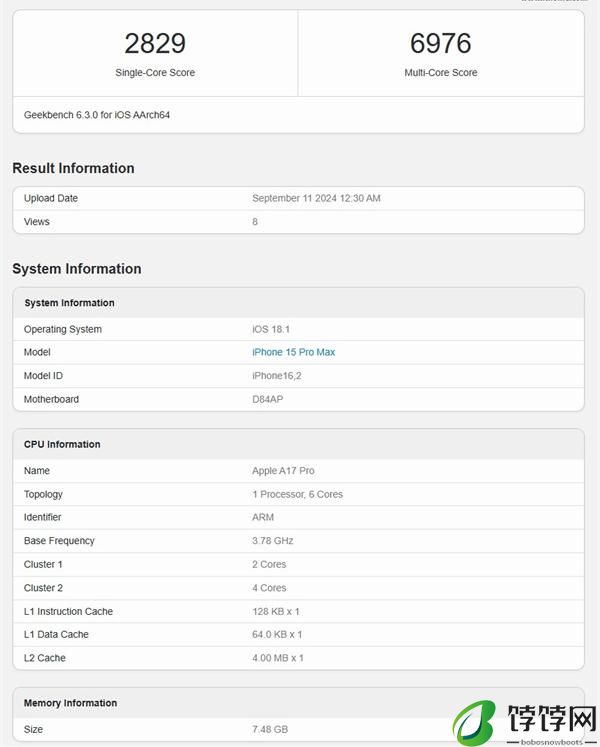
Task: Select the iOS 18.1 value
Action: coord(271,329)
